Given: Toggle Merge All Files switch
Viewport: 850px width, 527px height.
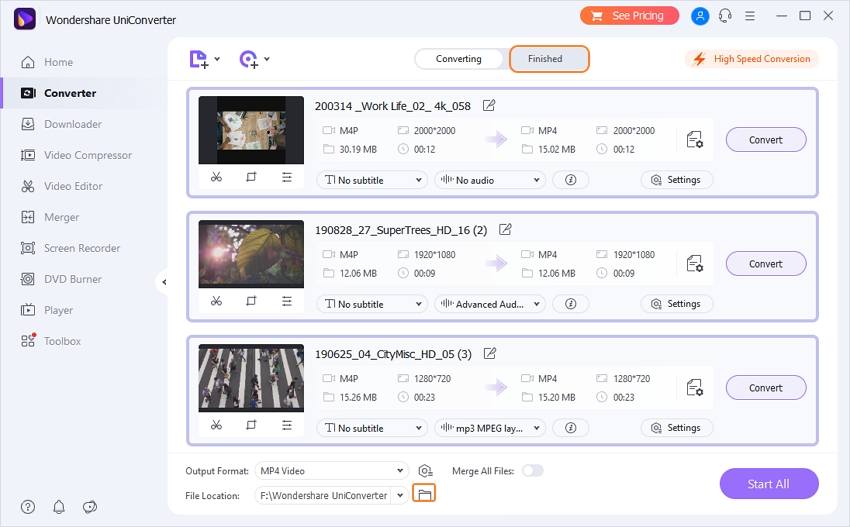Looking at the screenshot, I should click(x=532, y=471).
